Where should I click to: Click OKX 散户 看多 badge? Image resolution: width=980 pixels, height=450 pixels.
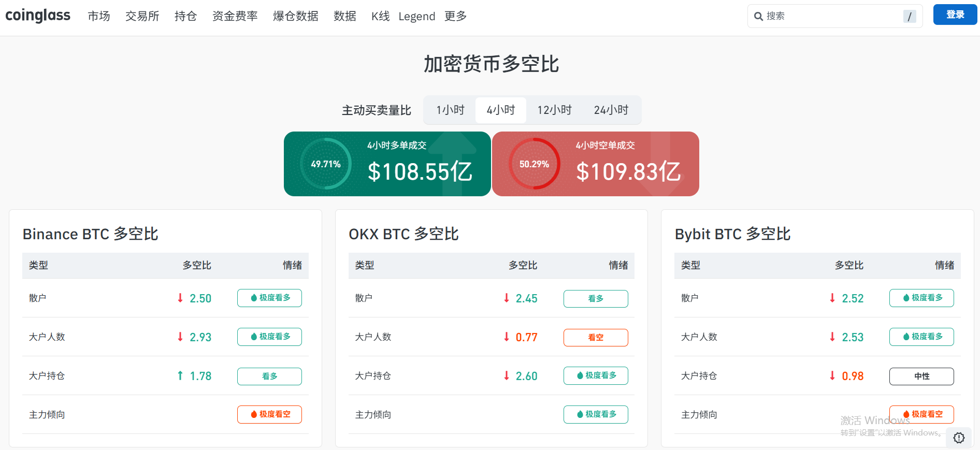(x=596, y=299)
